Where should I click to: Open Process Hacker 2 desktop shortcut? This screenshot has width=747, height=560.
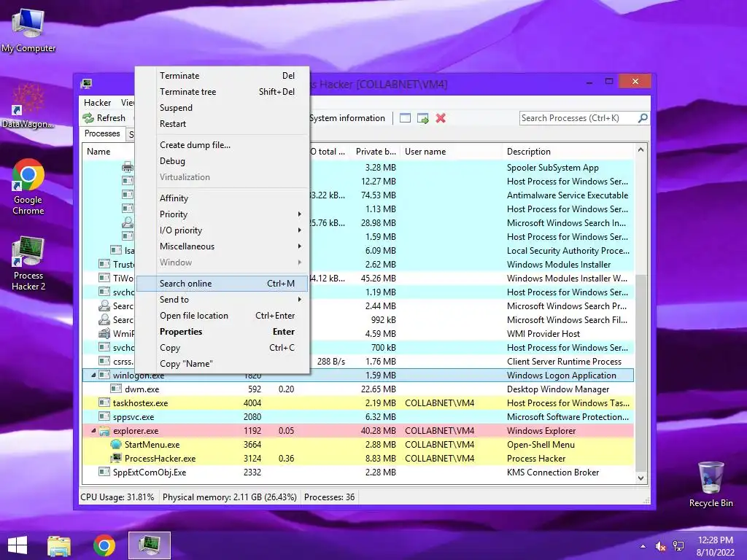click(x=28, y=262)
